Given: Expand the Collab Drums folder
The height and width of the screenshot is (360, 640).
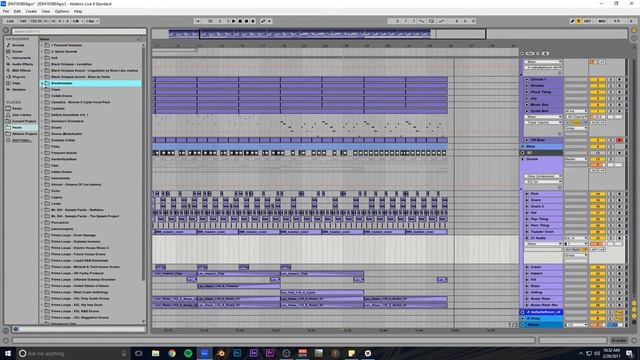Looking at the screenshot, I should pyautogui.click(x=42, y=96).
